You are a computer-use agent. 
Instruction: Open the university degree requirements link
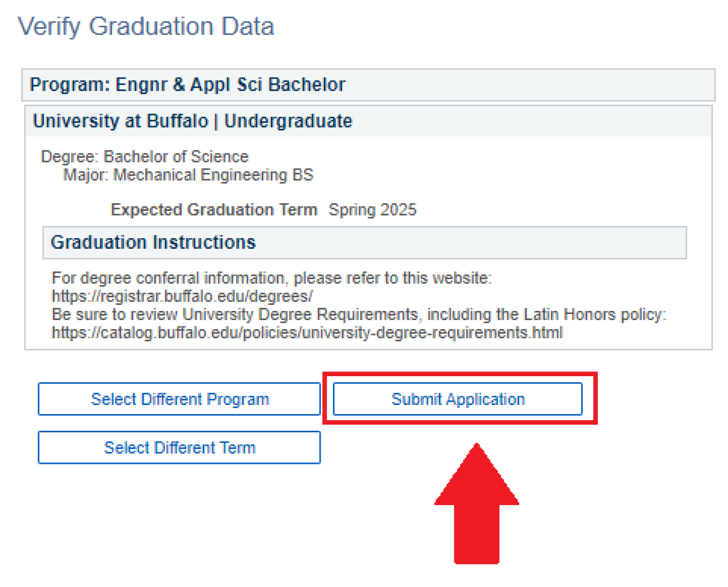pos(307,332)
